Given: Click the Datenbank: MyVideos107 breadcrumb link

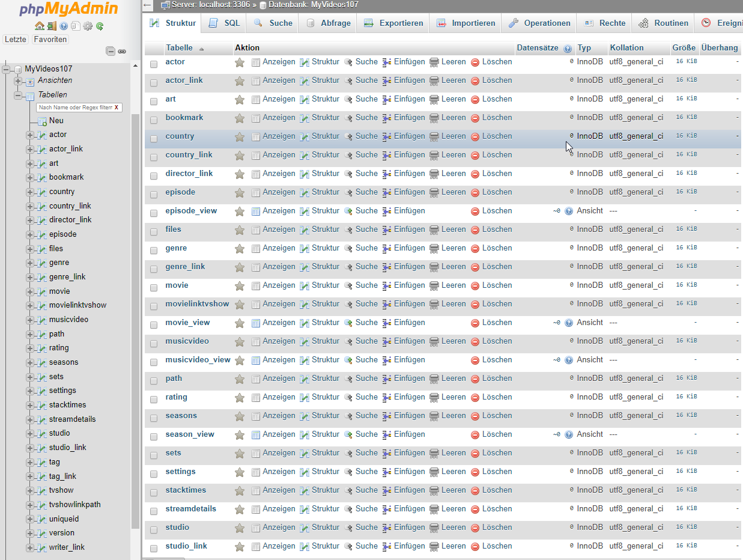Looking at the screenshot, I should (x=314, y=5).
